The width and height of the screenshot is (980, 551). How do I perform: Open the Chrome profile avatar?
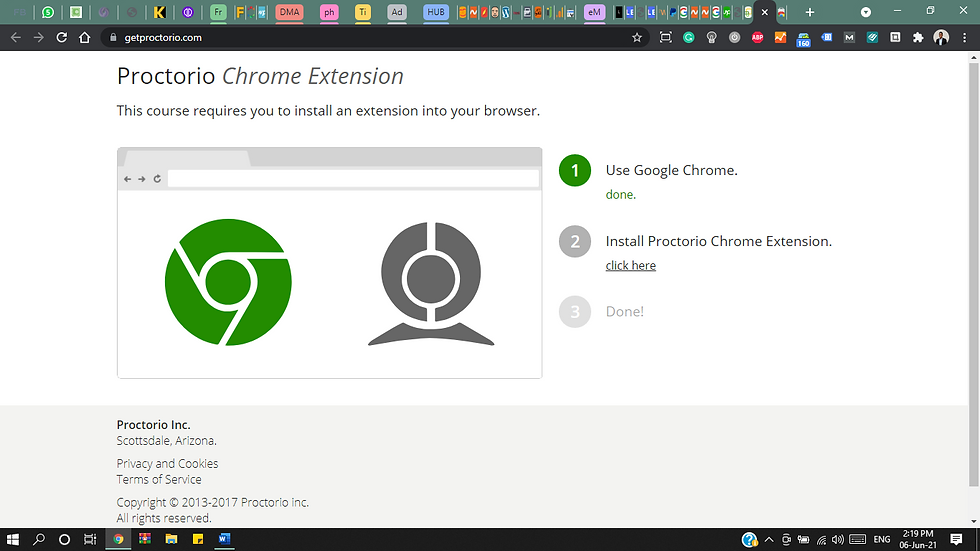tap(941, 37)
